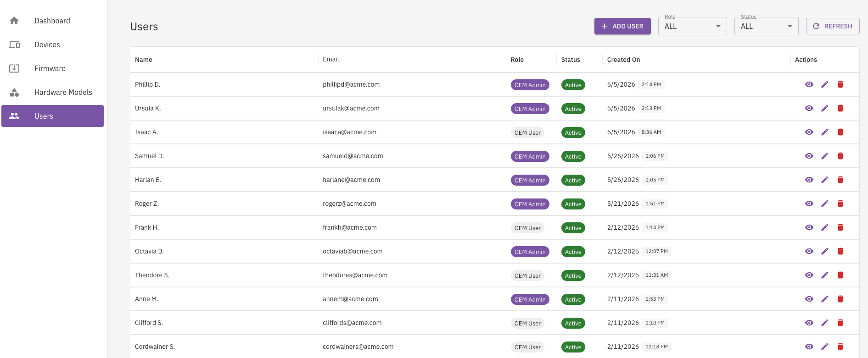
Task: Open the Status filter dropdown
Action: (766, 26)
